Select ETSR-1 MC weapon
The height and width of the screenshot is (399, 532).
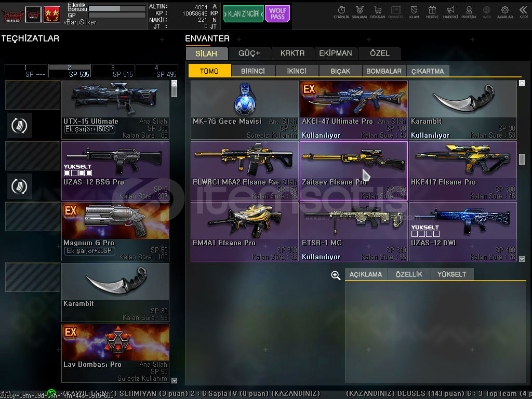[x=353, y=232]
